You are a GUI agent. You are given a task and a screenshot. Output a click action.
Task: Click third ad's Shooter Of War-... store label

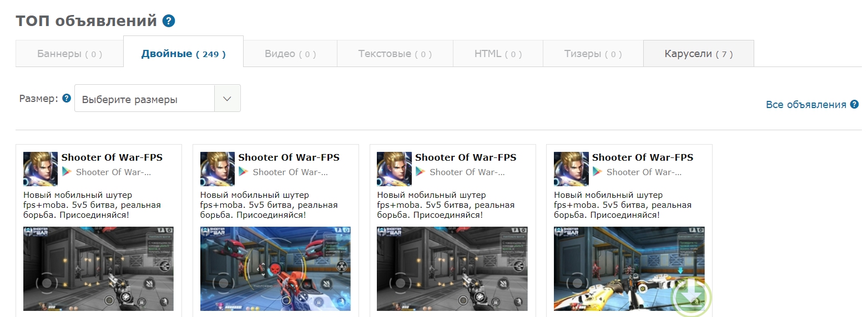click(467, 172)
